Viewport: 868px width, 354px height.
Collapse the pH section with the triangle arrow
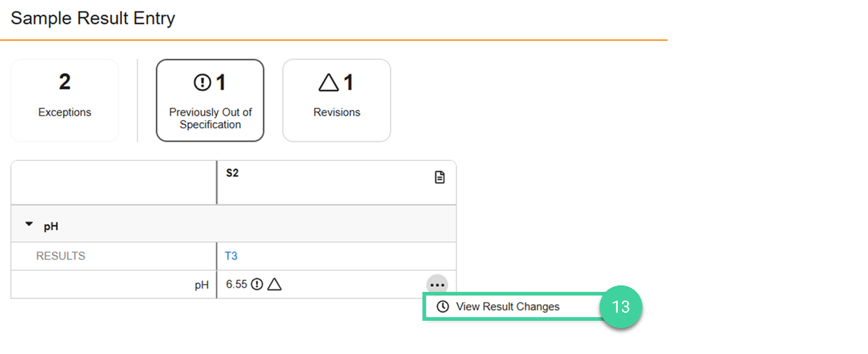coord(29,225)
